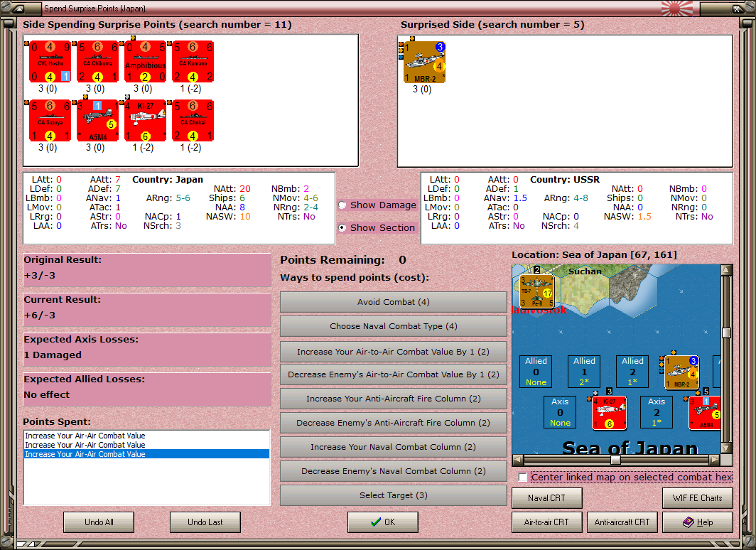Screen dimensions: 756x550
Task: Open the Anti-aircraft CRT chart
Action: [622, 522]
